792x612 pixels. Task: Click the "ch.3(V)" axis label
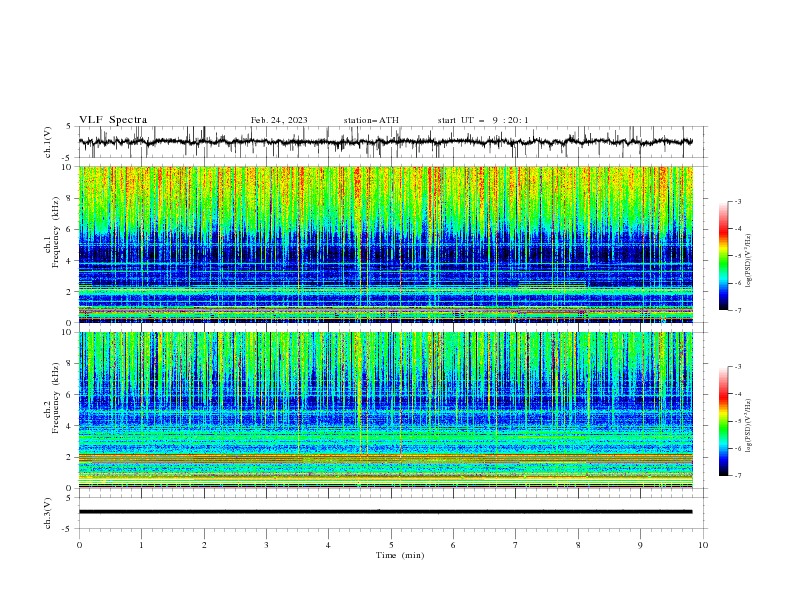(x=48, y=513)
